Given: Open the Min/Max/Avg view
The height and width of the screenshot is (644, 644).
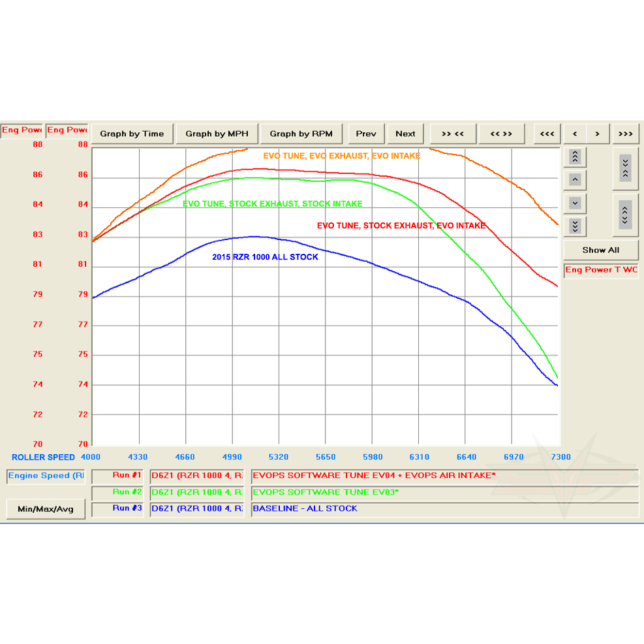Looking at the screenshot, I should click(45, 508).
